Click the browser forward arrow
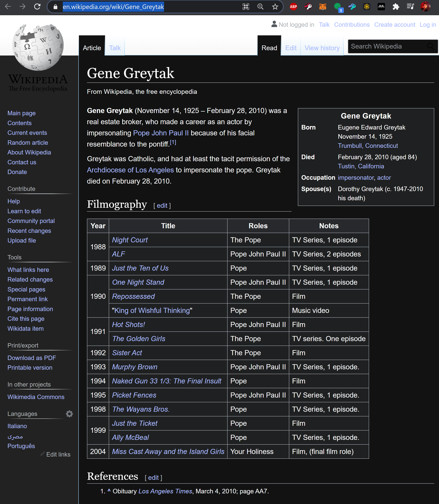 point(23,7)
